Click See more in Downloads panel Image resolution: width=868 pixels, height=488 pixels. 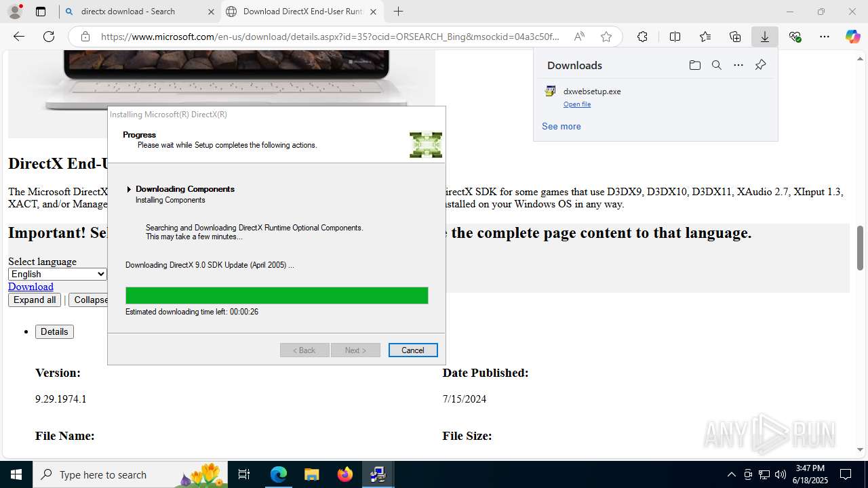pyautogui.click(x=561, y=126)
